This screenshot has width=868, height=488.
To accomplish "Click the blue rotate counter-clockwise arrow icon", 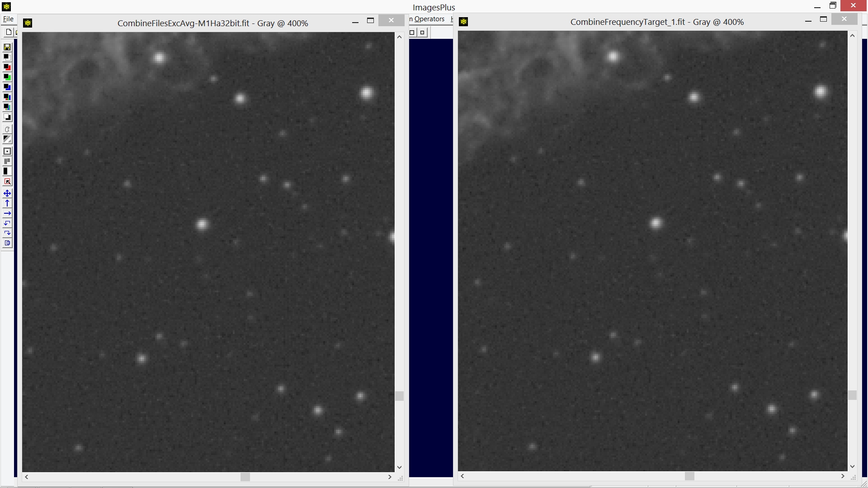I will coord(7,223).
